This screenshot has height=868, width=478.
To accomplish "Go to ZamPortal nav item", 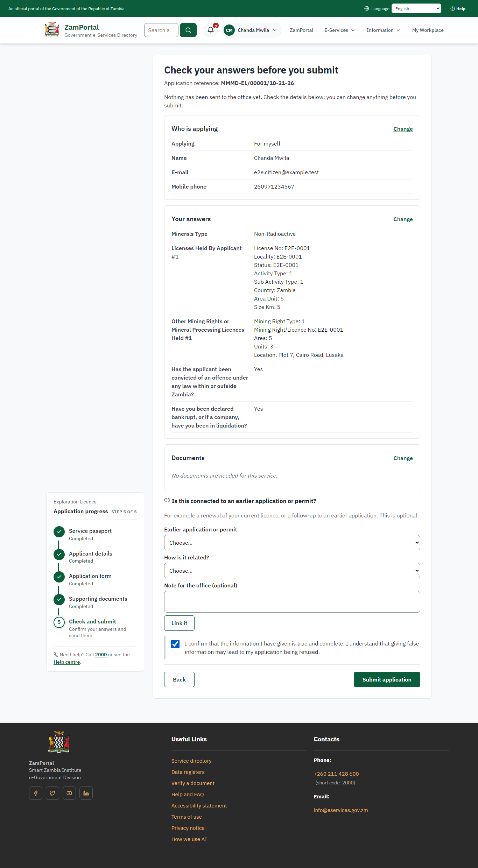I will [301, 30].
